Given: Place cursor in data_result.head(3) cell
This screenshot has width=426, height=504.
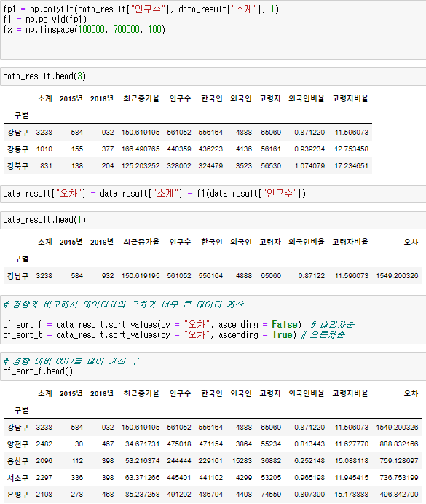Looking at the screenshot, I should pyautogui.click(x=213, y=76).
